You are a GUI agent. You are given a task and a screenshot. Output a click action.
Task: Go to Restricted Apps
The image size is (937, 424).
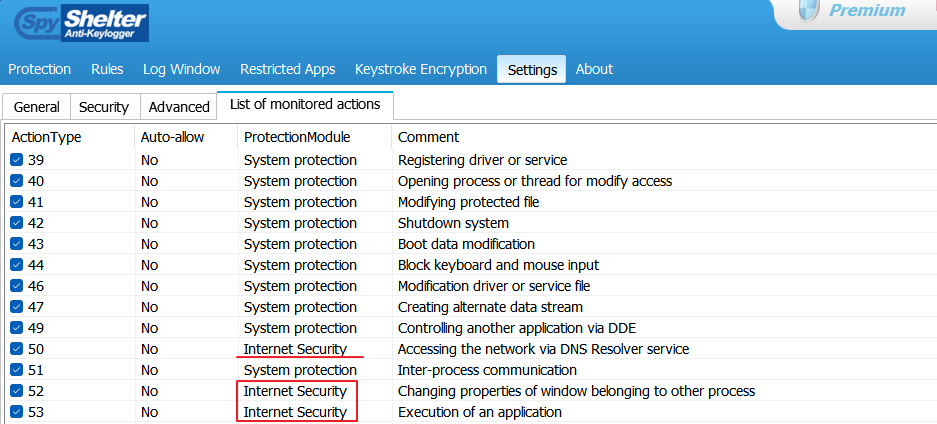287,69
